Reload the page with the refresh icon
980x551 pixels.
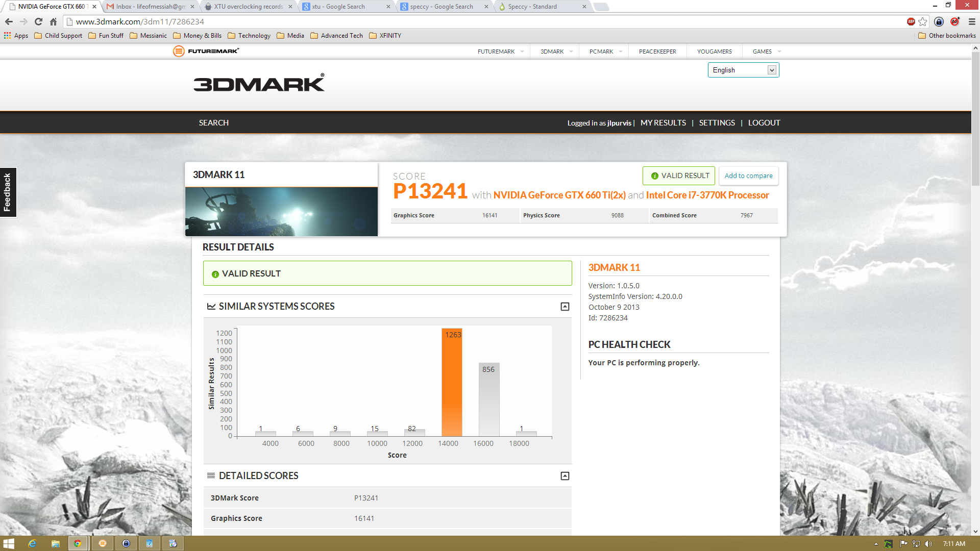(x=38, y=21)
